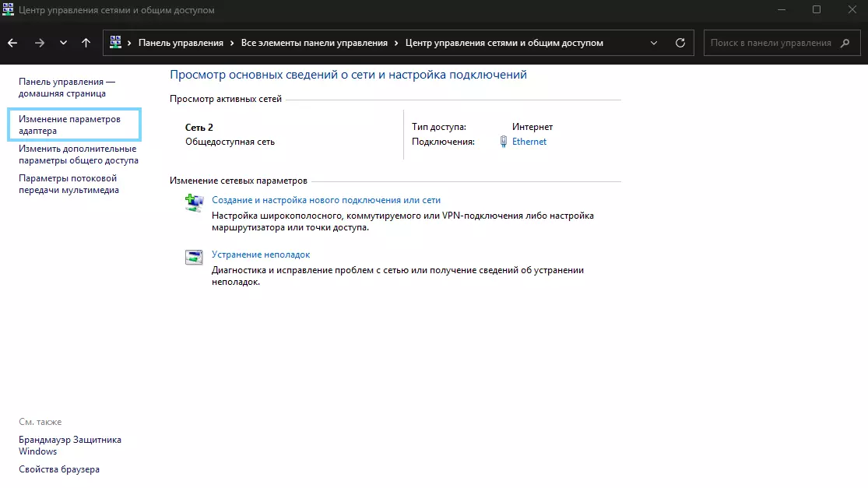The image size is (868, 488).
Task: Select the Все элементы панели управления breadcrumb
Action: point(314,43)
